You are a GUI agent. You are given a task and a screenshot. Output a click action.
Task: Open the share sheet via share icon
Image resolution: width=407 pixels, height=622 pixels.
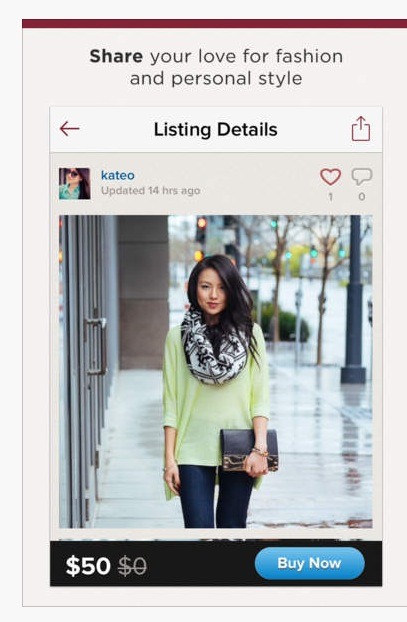(x=361, y=129)
